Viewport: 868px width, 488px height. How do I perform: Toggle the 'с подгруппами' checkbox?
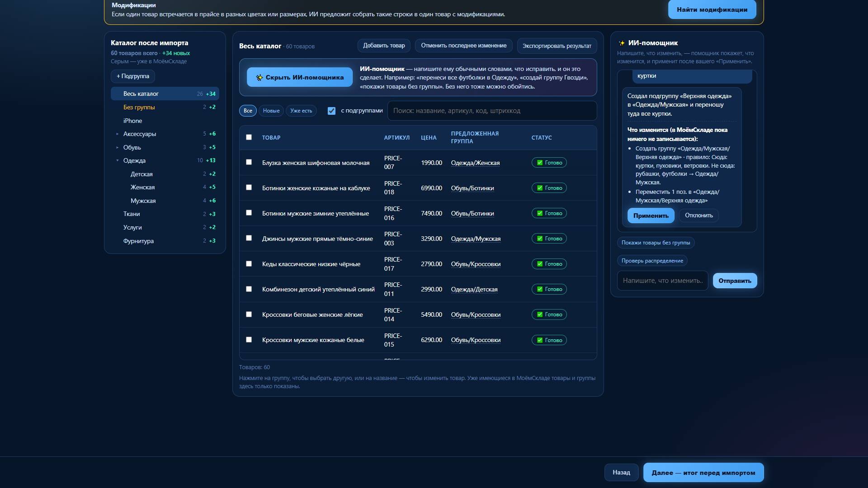[x=331, y=111]
